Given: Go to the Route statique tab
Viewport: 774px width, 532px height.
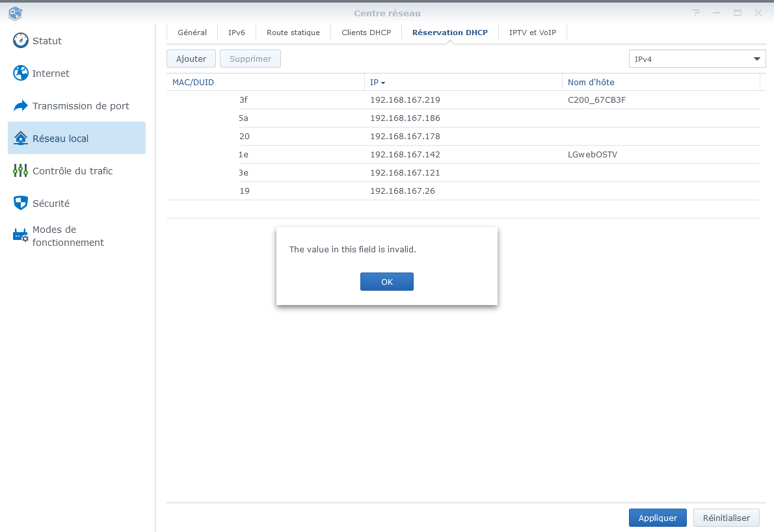Looking at the screenshot, I should (293, 33).
